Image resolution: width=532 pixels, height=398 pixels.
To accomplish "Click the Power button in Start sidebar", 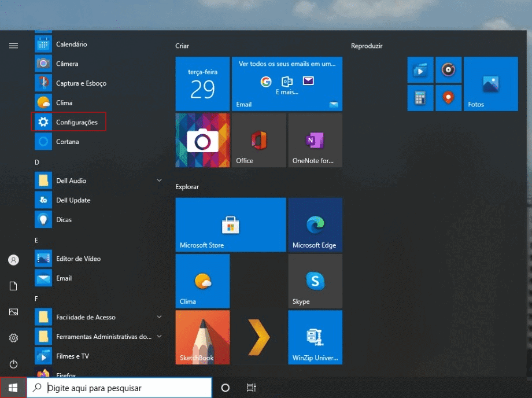I will tap(13, 364).
